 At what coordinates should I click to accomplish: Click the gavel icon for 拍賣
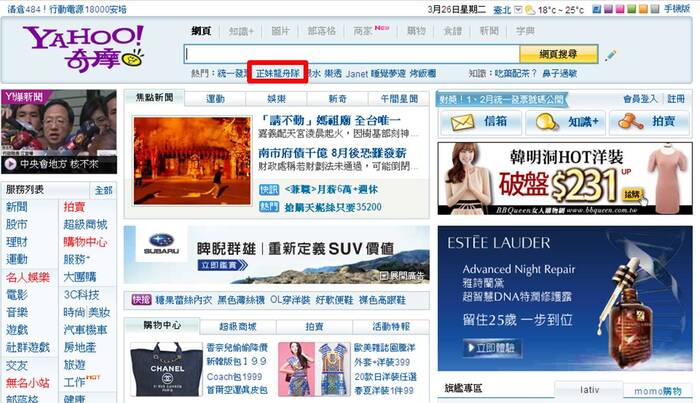coord(630,121)
